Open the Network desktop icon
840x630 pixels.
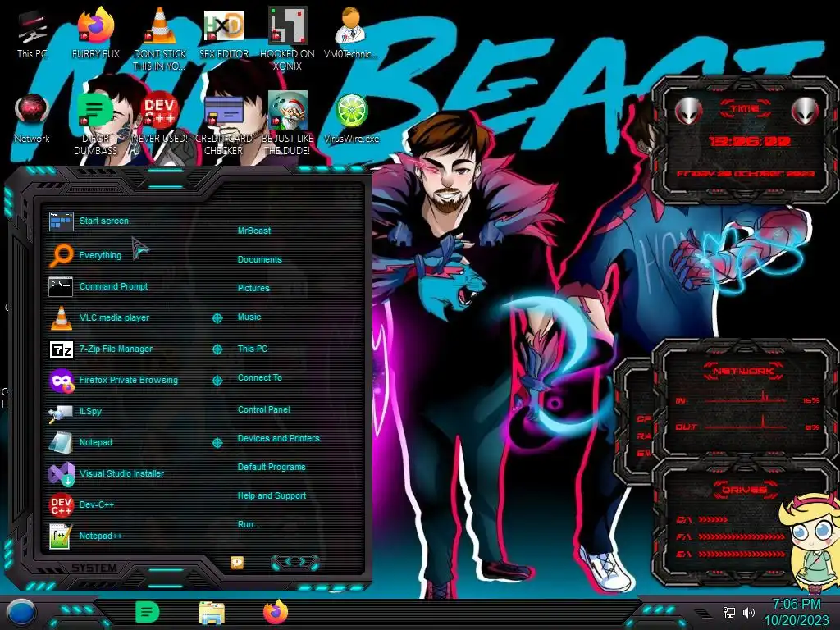32,119
